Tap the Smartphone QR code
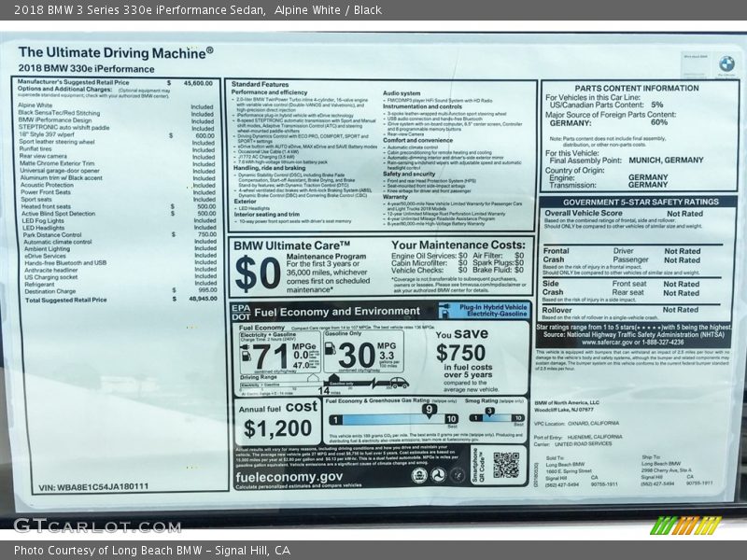This screenshot has width=747, height=560. click(506, 465)
